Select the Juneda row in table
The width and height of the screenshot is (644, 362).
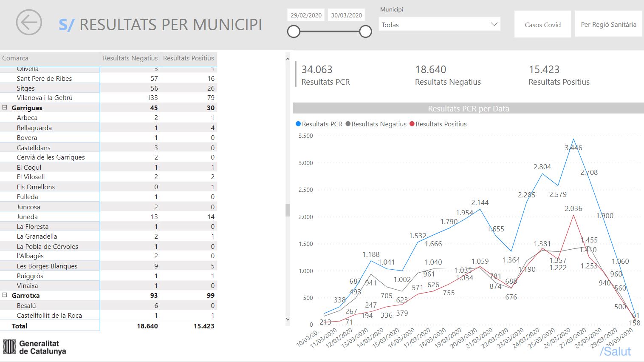click(x=28, y=217)
